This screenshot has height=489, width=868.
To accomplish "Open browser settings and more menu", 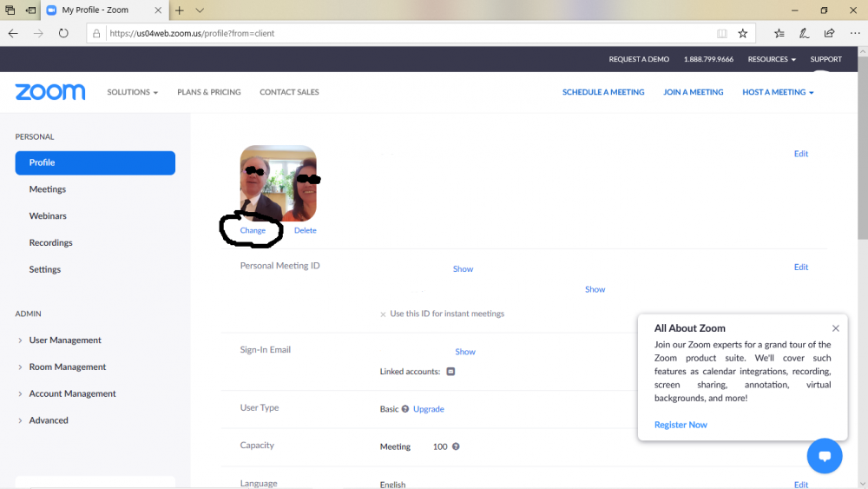I will point(855,33).
